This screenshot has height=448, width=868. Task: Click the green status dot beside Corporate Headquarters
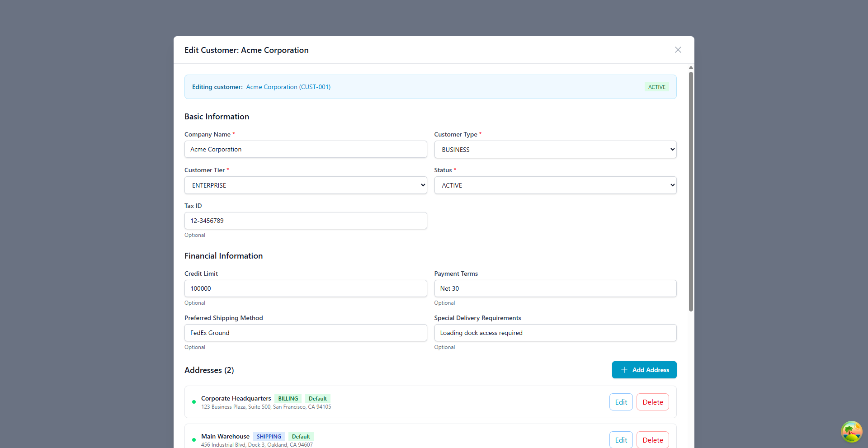pyautogui.click(x=193, y=402)
